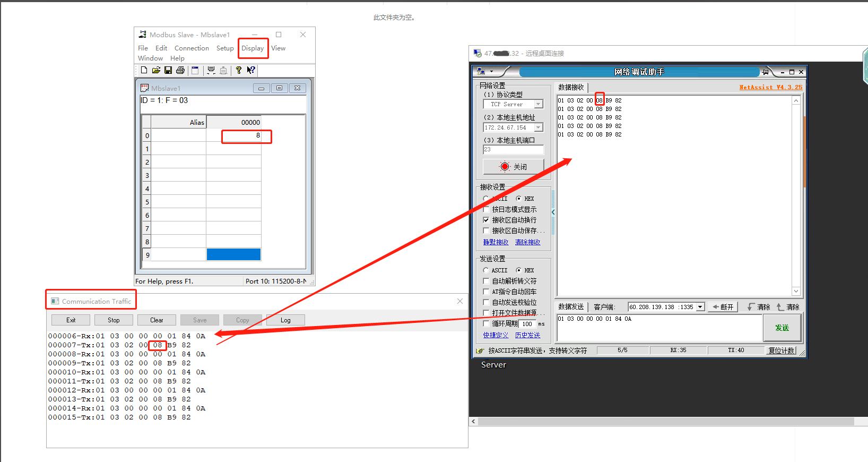The width and height of the screenshot is (868, 462).
Task: Click the local host port field showing 23
Action: 513,150
